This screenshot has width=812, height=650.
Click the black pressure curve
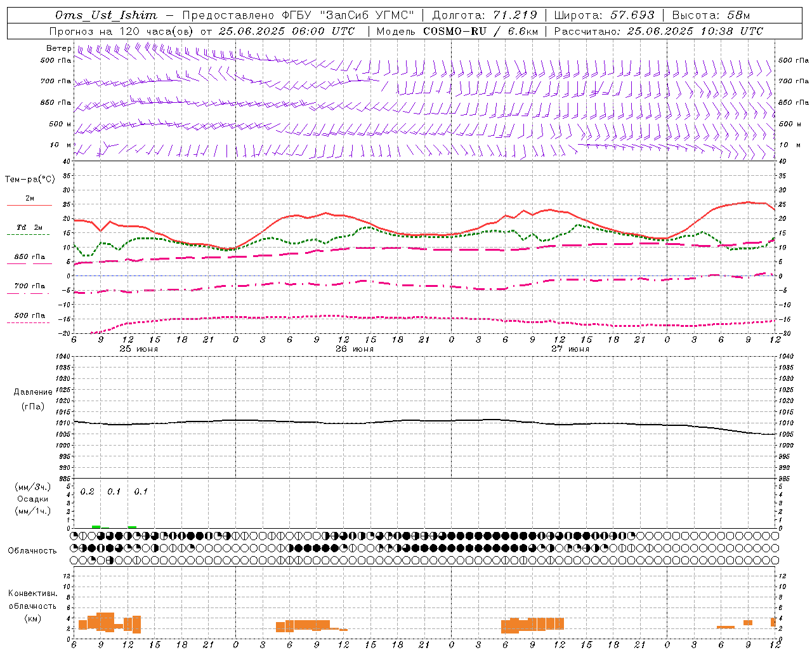[x=425, y=420]
